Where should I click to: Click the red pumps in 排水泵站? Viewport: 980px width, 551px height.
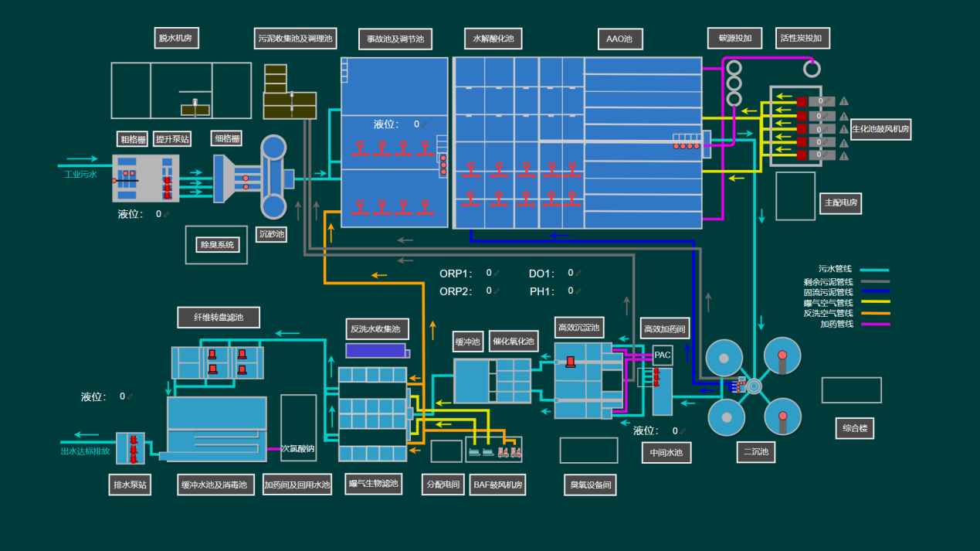pyautogui.click(x=134, y=449)
